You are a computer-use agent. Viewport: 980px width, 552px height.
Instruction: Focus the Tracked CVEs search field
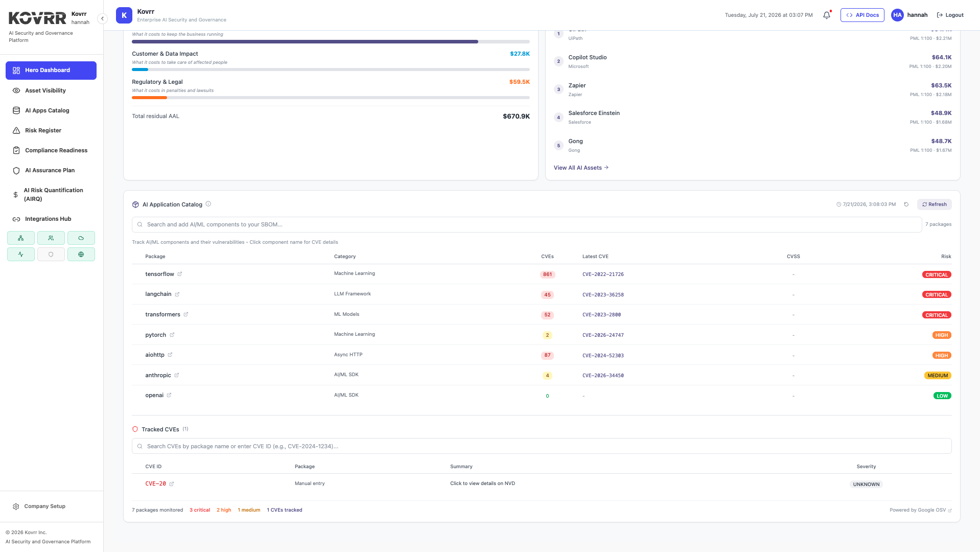[x=542, y=446]
